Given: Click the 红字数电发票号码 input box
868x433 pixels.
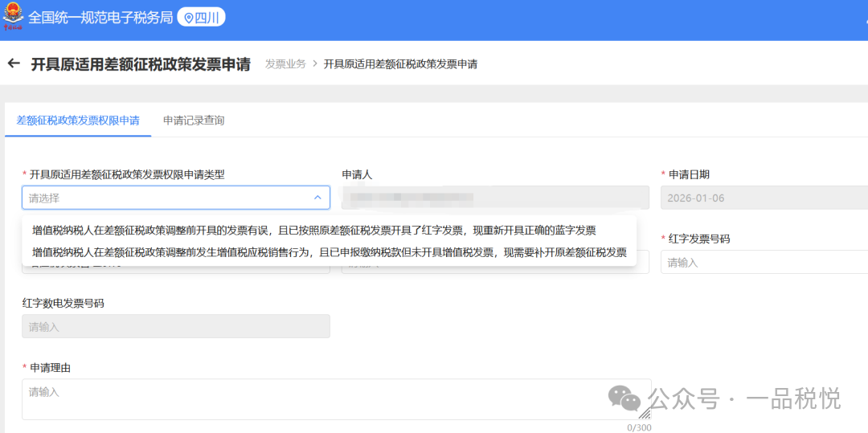Looking at the screenshot, I should [176, 326].
